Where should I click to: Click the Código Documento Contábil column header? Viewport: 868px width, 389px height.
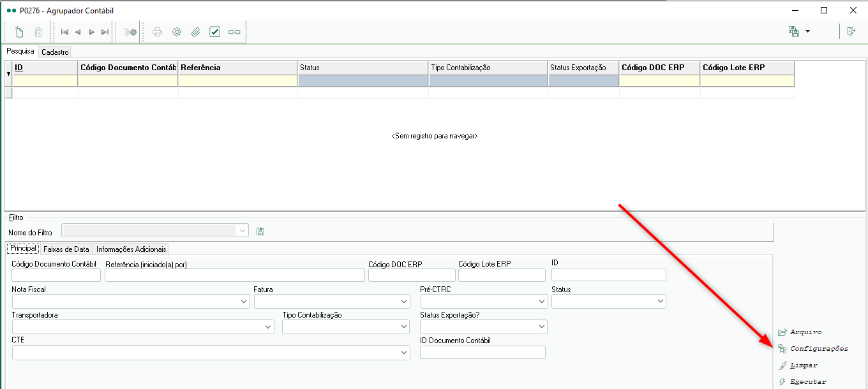pos(128,68)
